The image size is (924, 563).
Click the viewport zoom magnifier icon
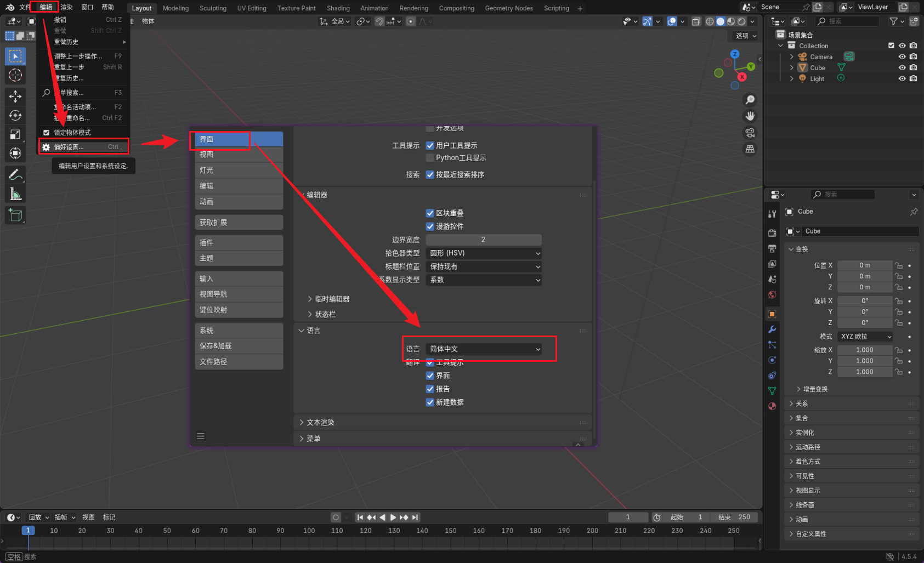(x=750, y=100)
